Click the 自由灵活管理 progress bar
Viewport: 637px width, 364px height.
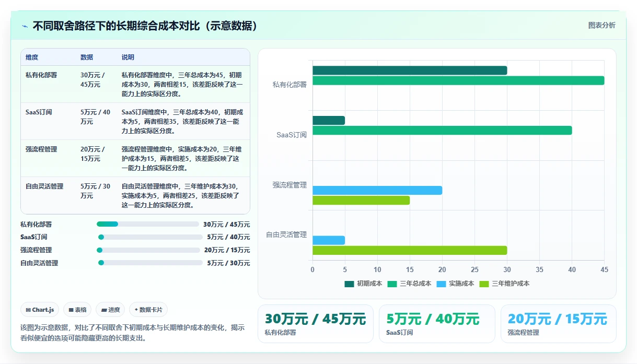point(150,263)
